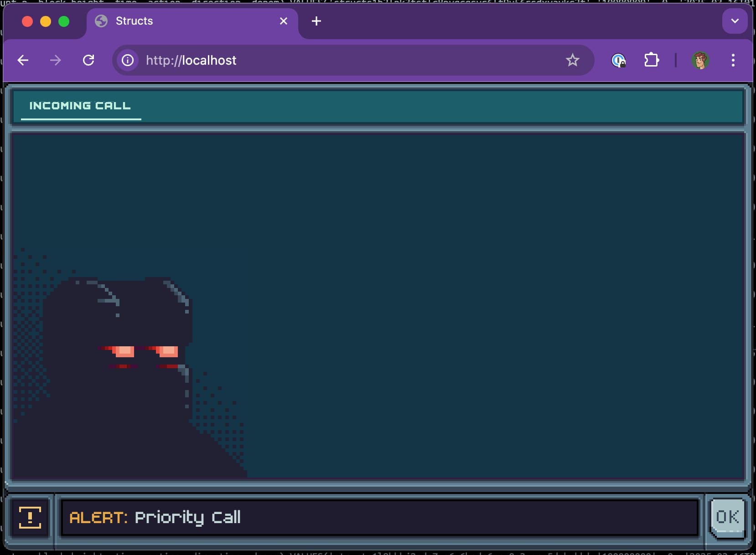
Task: Go back to the previous page
Action: pos(23,60)
